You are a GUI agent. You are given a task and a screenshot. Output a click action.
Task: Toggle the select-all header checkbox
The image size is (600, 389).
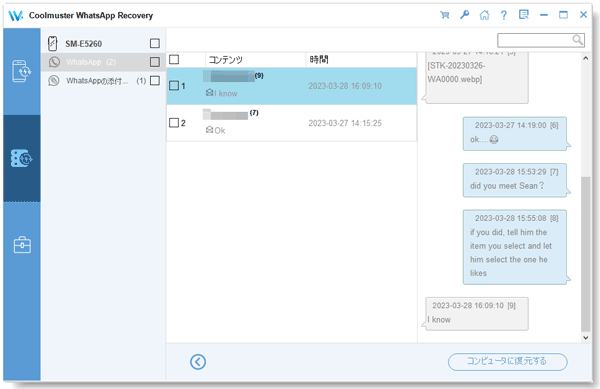click(174, 59)
